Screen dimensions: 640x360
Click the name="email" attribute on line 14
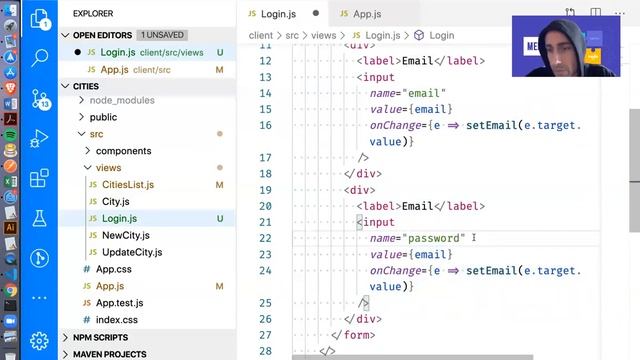(x=408, y=93)
